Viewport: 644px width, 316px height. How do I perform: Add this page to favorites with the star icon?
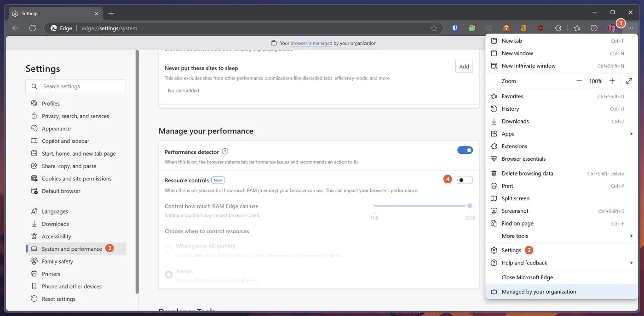pos(434,28)
